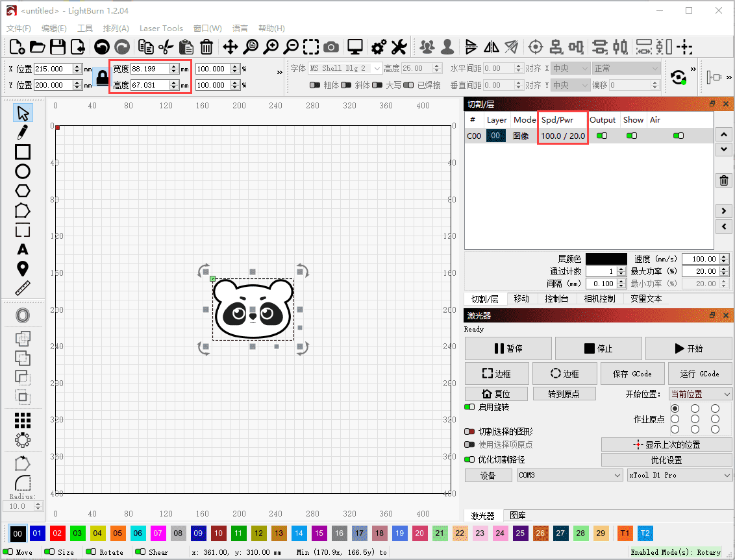Toggle the aspect ratio lock icon

102,77
